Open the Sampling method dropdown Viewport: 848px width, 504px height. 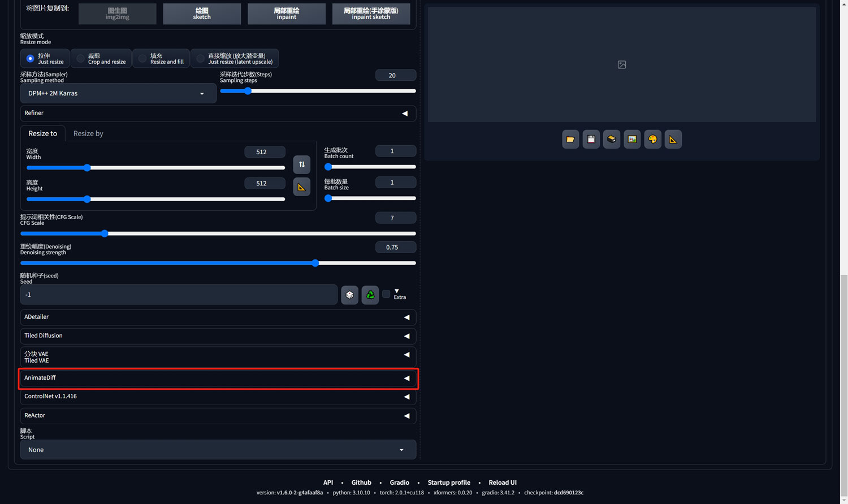pos(118,93)
